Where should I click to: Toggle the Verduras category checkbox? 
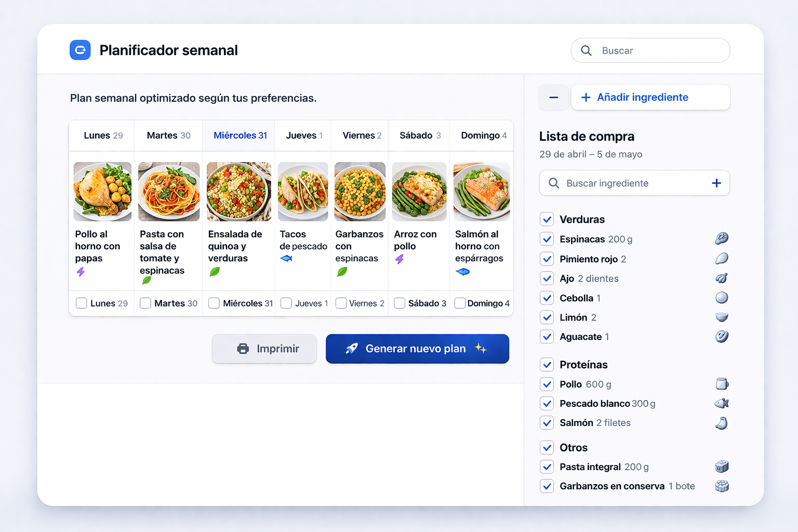point(547,219)
